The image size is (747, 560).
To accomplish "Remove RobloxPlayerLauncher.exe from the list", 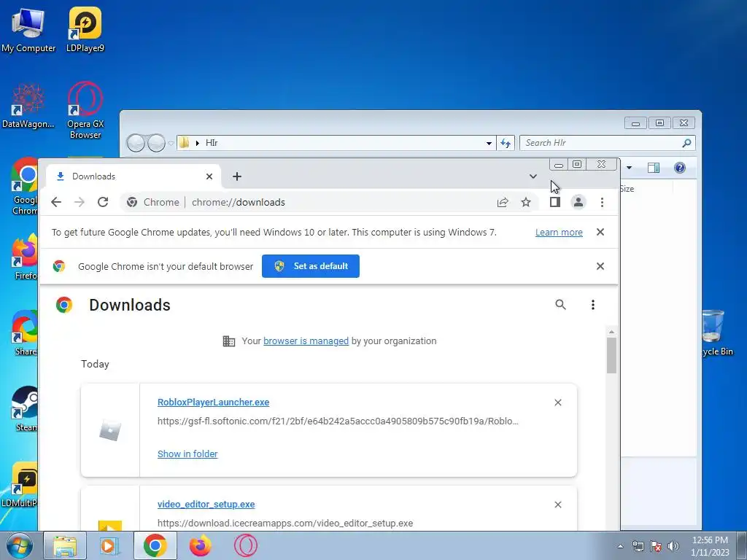I will tap(558, 402).
